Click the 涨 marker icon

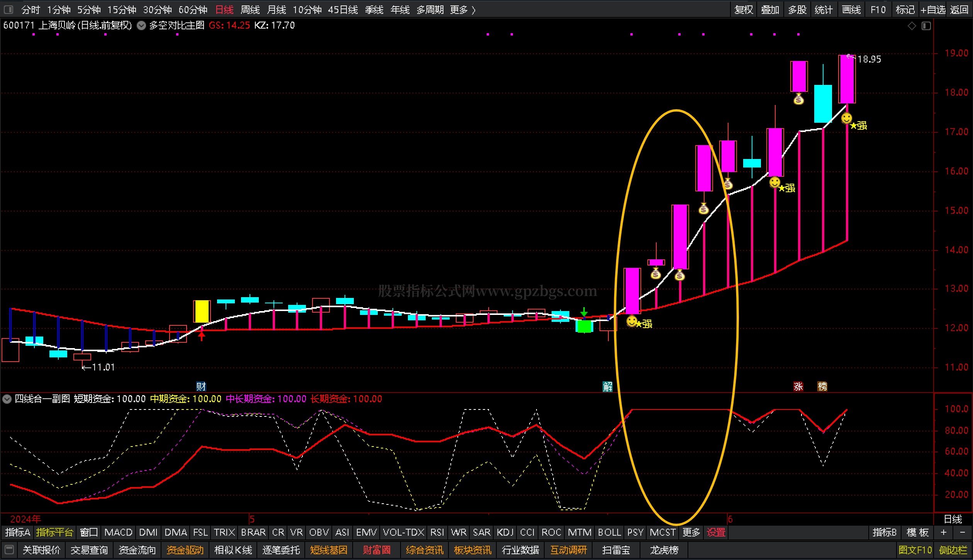click(x=798, y=386)
